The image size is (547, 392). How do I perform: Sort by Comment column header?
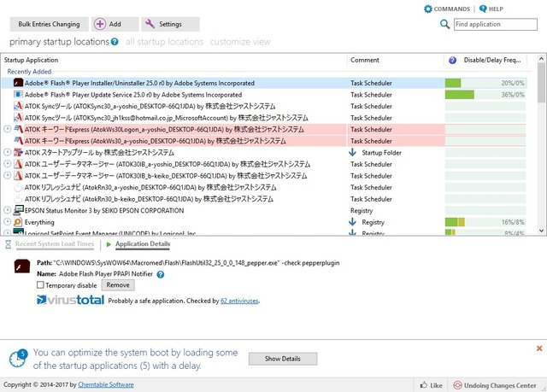(x=396, y=60)
